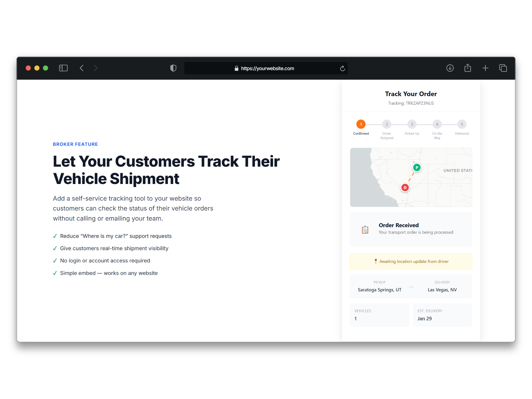Screen dimensions: 532x399
Task: Click the yourwebsite.com address bar
Action: click(x=265, y=68)
